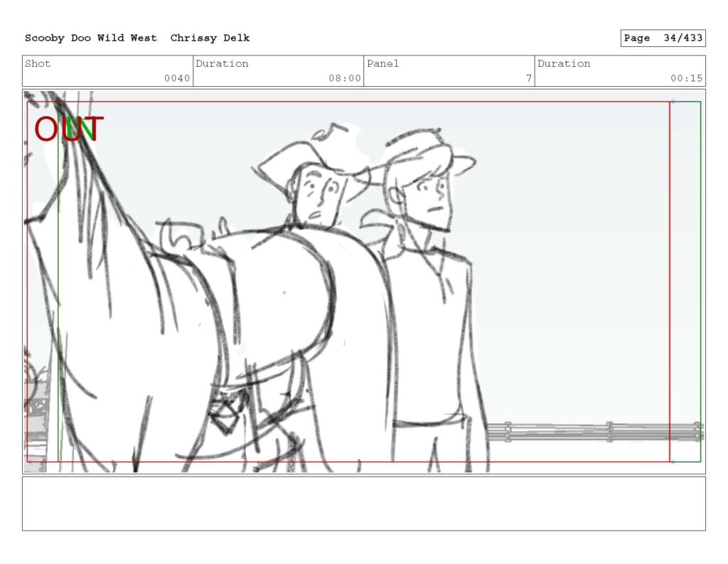Click the Shot value '0040'
This screenshot has width=728, height=564.
[x=177, y=78]
